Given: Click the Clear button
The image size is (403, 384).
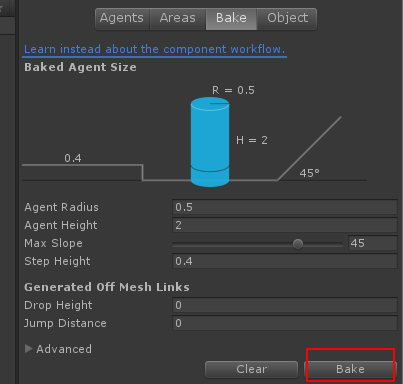Looking at the screenshot, I should point(252,369).
